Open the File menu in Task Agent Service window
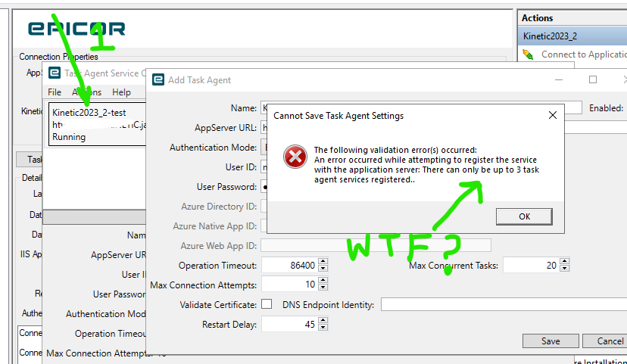 pos(55,92)
